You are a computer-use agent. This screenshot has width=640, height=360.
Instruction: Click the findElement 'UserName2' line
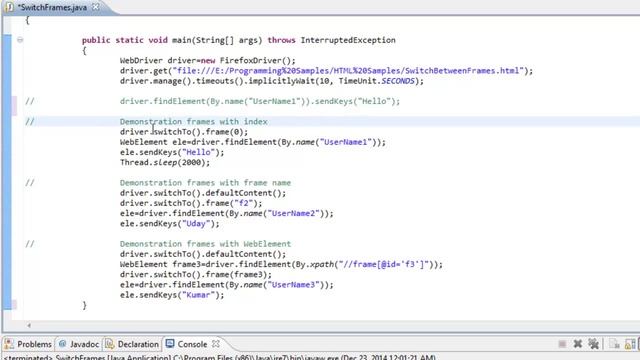coord(227,213)
